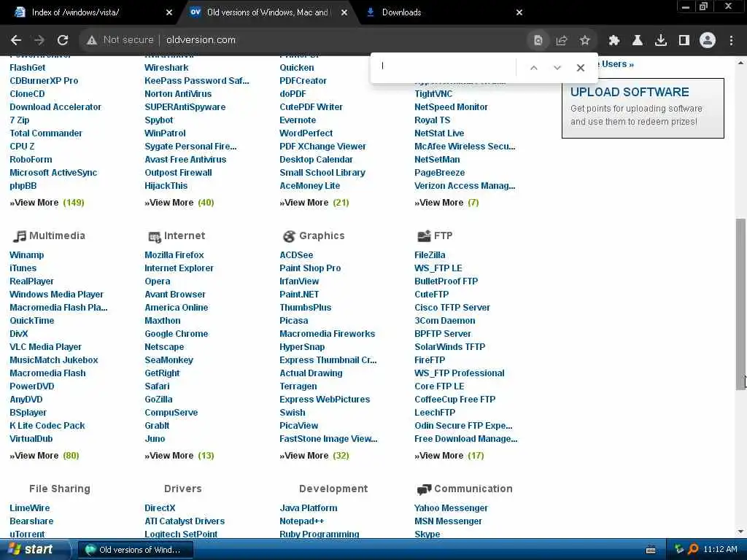This screenshot has width=747, height=560.
Task: Open the Paint Shop Pro link
Action: coord(310,268)
